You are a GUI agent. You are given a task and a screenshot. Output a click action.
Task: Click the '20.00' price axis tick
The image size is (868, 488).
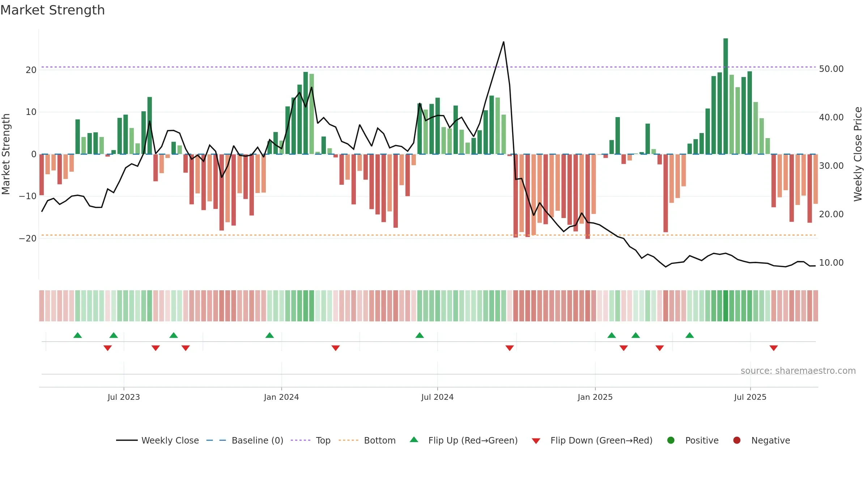coord(831,214)
